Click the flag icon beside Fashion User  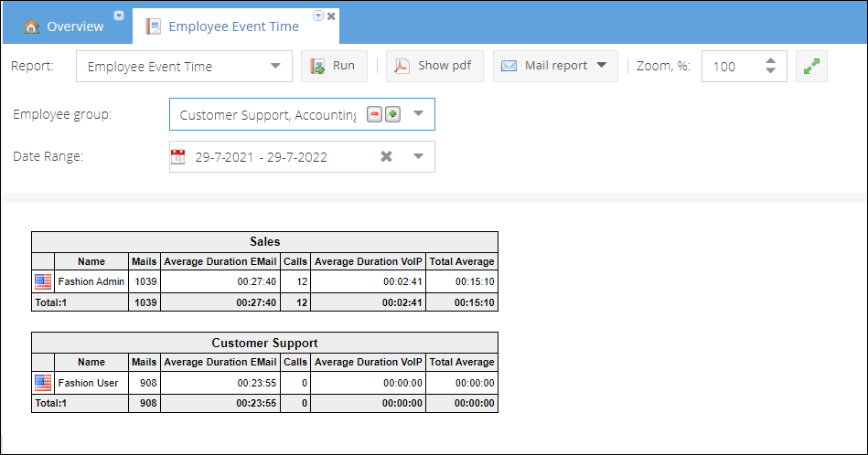click(x=43, y=382)
